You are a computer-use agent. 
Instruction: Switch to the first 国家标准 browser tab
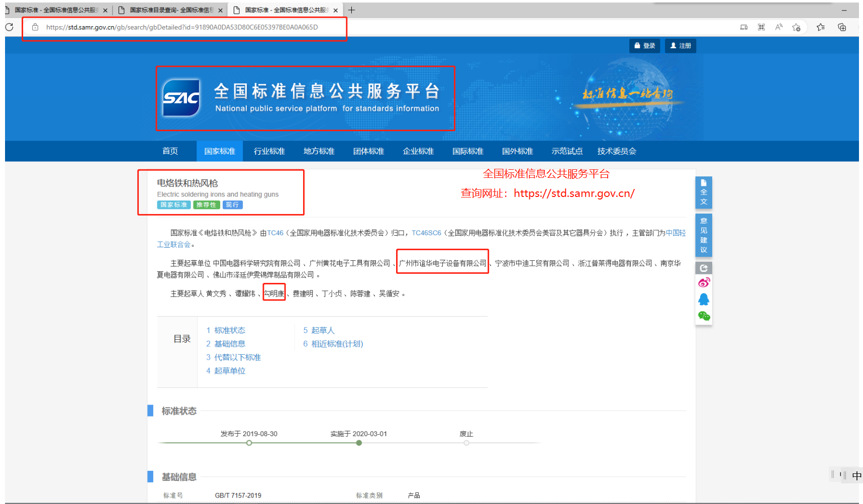[55, 10]
